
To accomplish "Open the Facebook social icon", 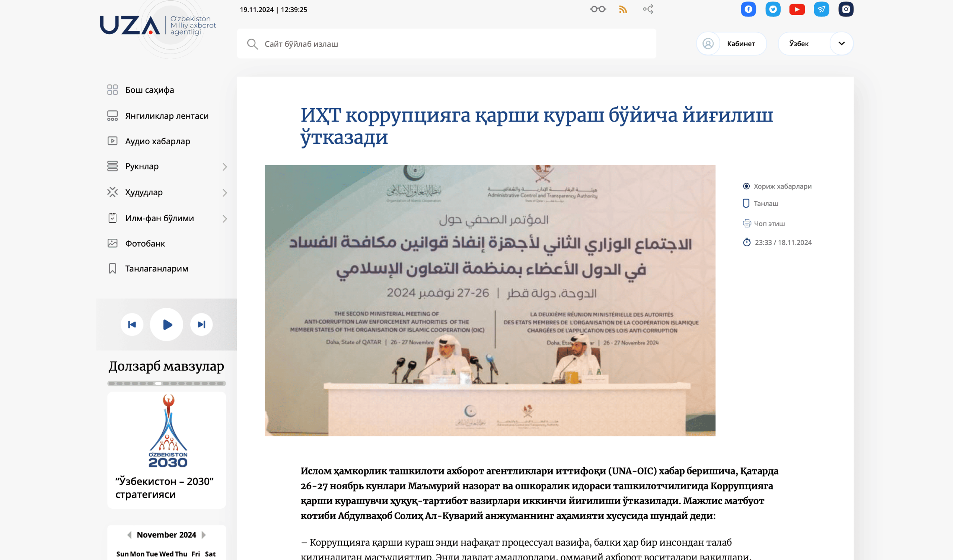I will tap(748, 9).
